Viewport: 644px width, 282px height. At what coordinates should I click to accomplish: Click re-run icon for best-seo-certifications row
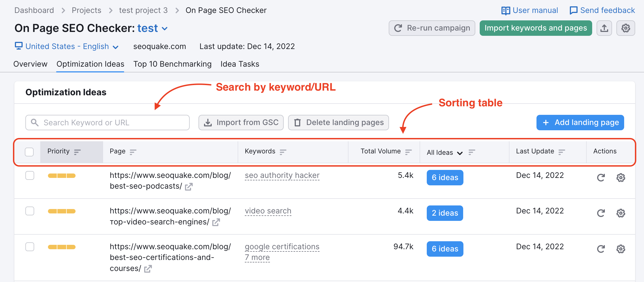[601, 249]
